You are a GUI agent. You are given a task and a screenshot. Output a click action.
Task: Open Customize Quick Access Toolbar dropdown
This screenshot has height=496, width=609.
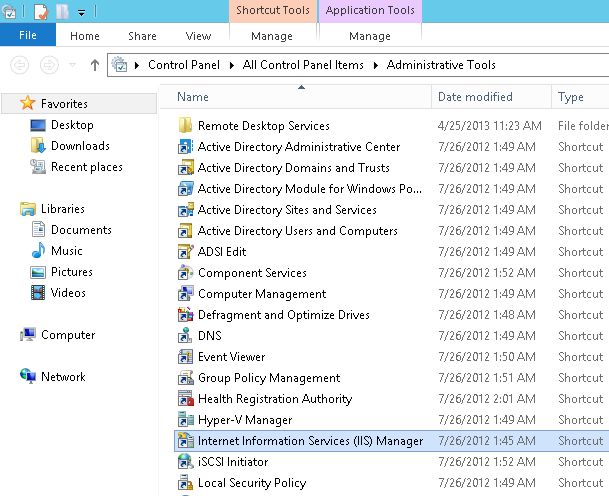coord(81,13)
